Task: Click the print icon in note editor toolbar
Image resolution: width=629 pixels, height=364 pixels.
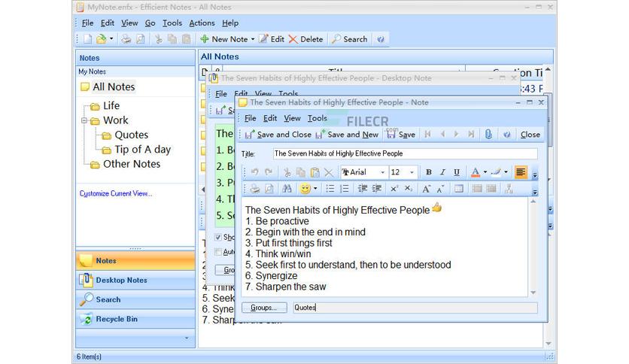Action: point(255,189)
